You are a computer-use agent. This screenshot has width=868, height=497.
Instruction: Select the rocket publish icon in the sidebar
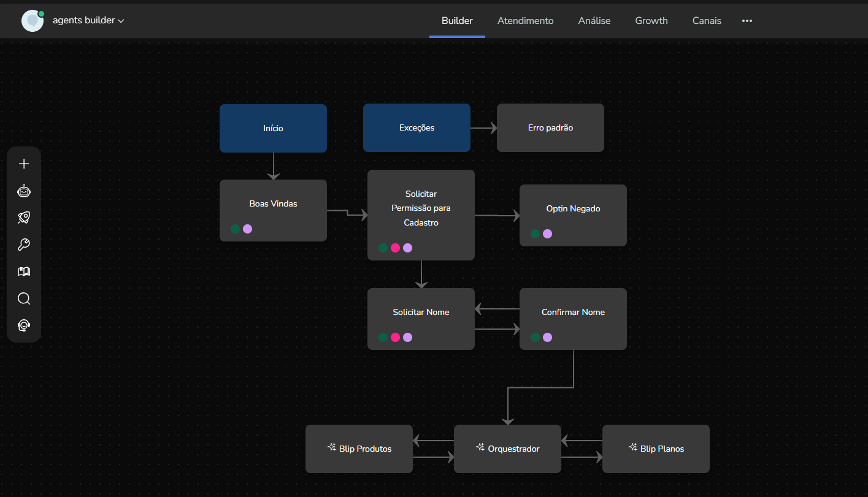(x=24, y=217)
